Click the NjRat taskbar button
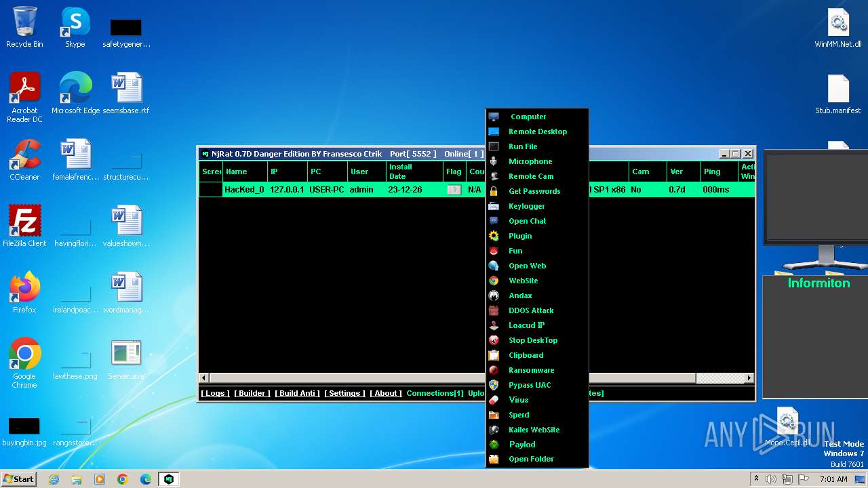 [x=168, y=479]
